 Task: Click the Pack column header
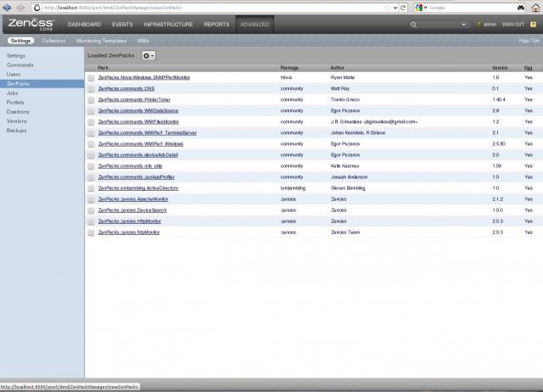(103, 68)
